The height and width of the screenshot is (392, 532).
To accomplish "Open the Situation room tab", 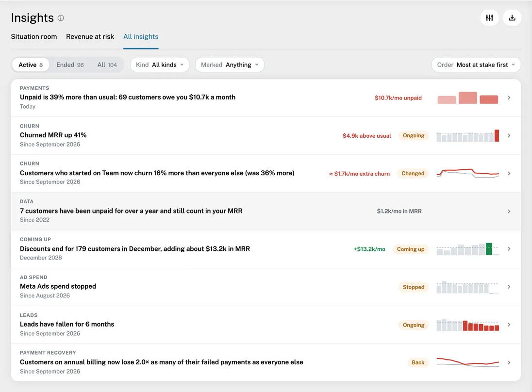I will 34,36.
